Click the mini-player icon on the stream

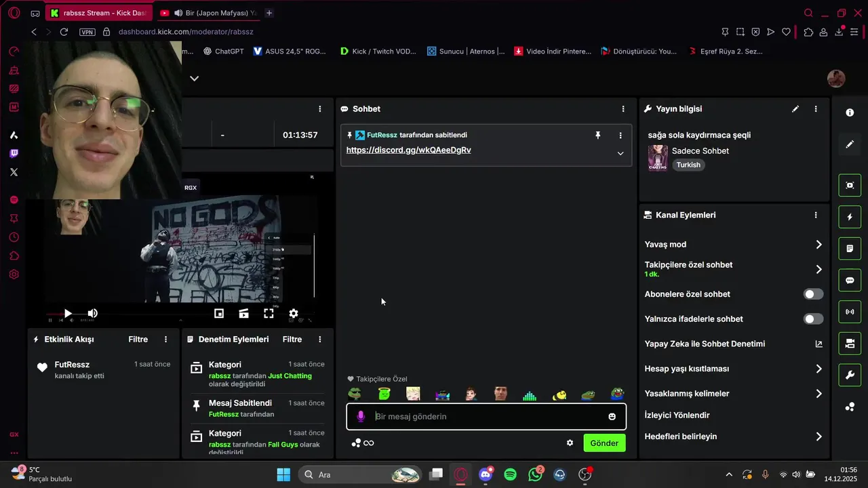click(219, 313)
